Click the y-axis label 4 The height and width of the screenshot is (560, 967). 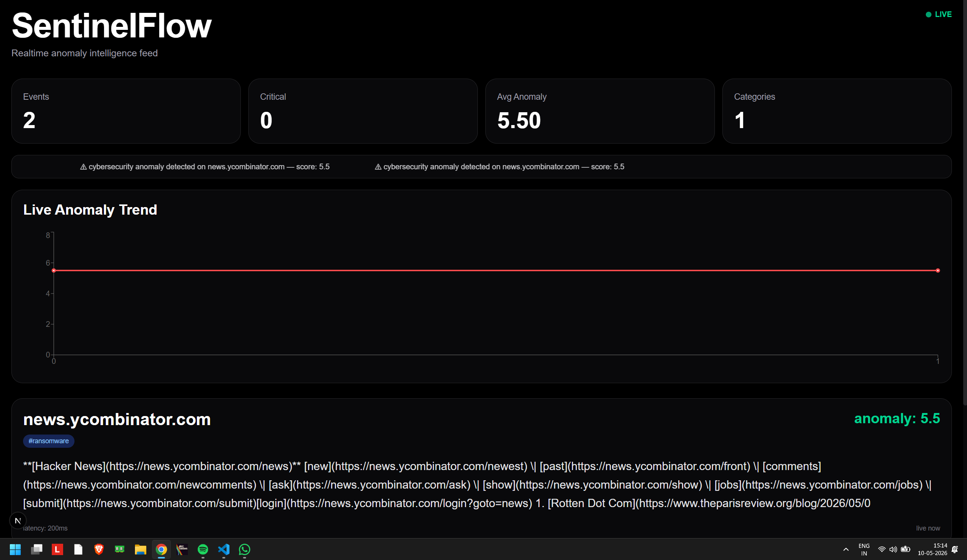coord(48,294)
